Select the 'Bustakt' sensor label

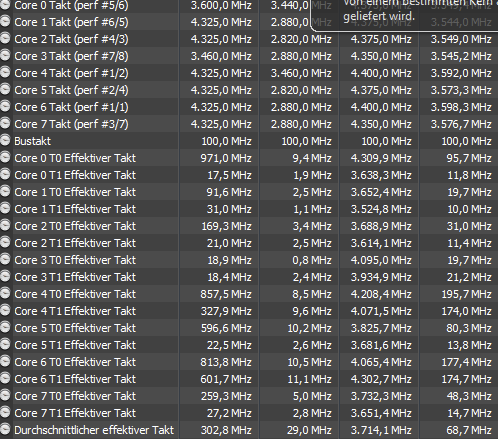[x=33, y=141]
